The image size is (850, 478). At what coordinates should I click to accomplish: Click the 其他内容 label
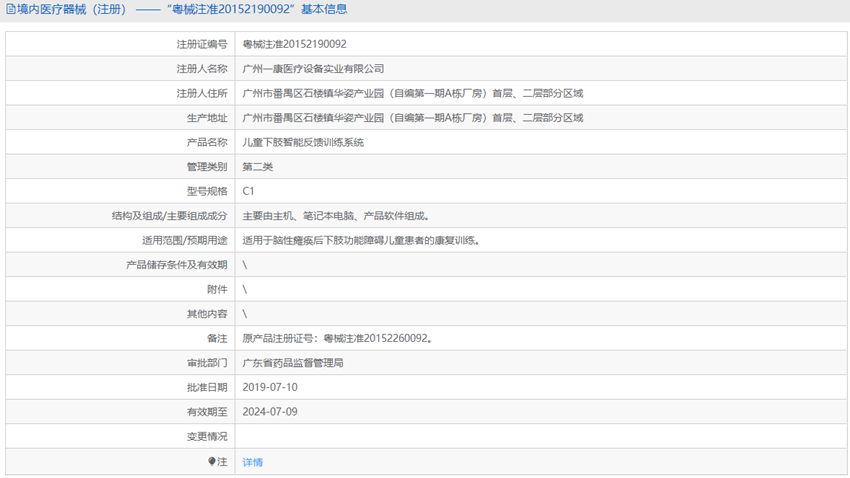pos(207,314)
